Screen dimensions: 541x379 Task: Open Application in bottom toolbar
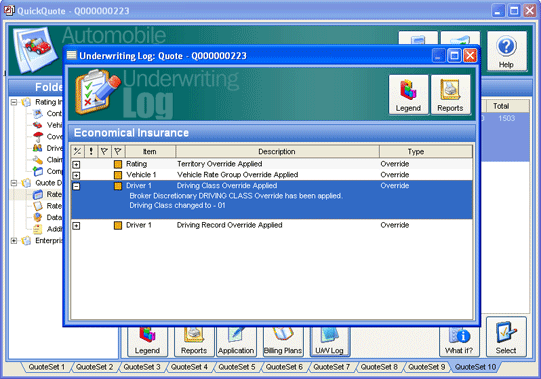(x=236, y=341)
